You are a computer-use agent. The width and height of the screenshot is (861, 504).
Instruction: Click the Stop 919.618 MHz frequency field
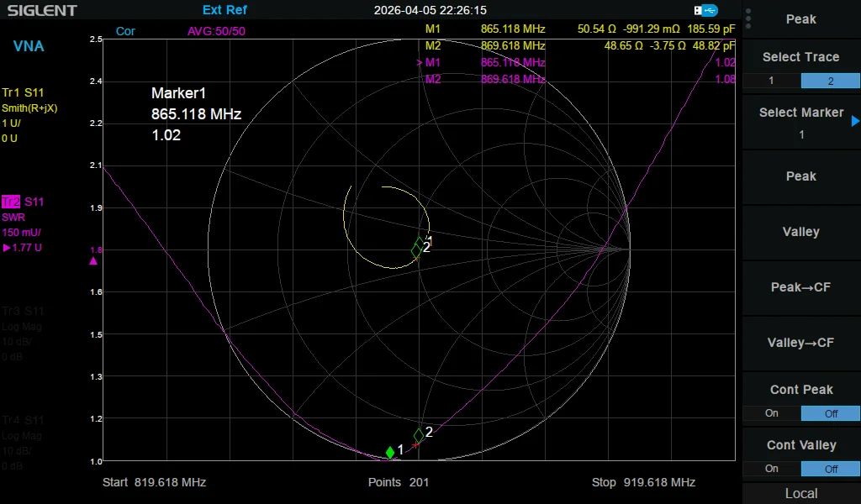tap(643, 482)
